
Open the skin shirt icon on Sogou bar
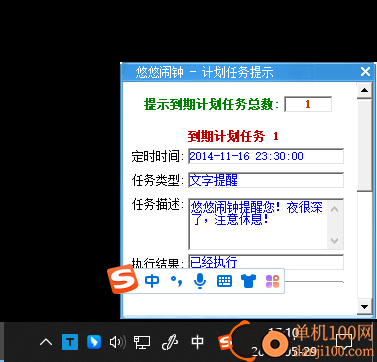pyautogui.click(x=249, y=281)
